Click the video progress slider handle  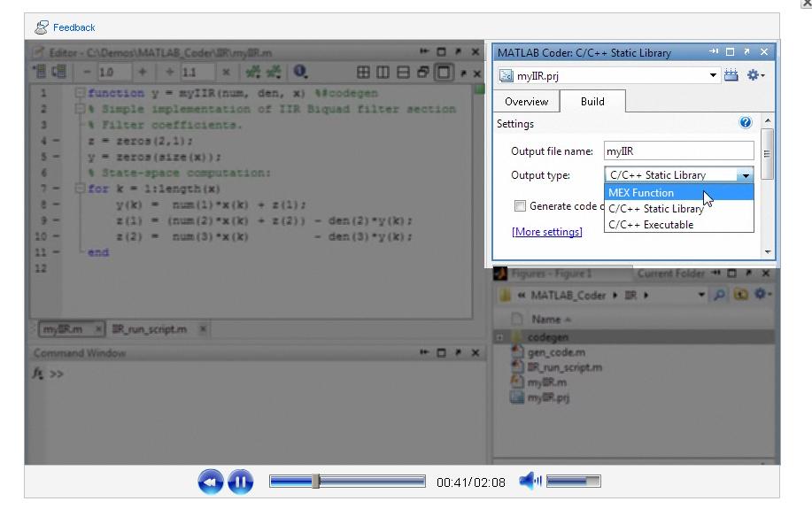click(x=316, y=482)
